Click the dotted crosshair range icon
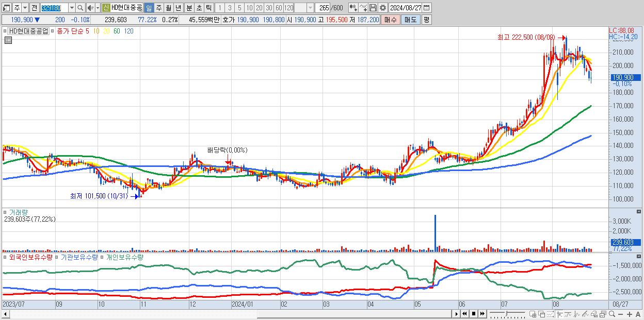Screen dimensions: 644x320 coord(550,314)
